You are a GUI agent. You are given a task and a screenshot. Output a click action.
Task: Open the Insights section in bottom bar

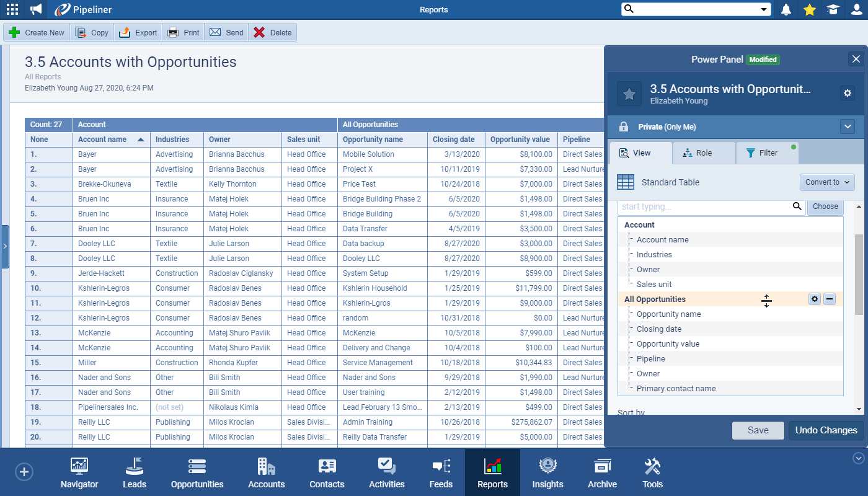click(547, 473)
